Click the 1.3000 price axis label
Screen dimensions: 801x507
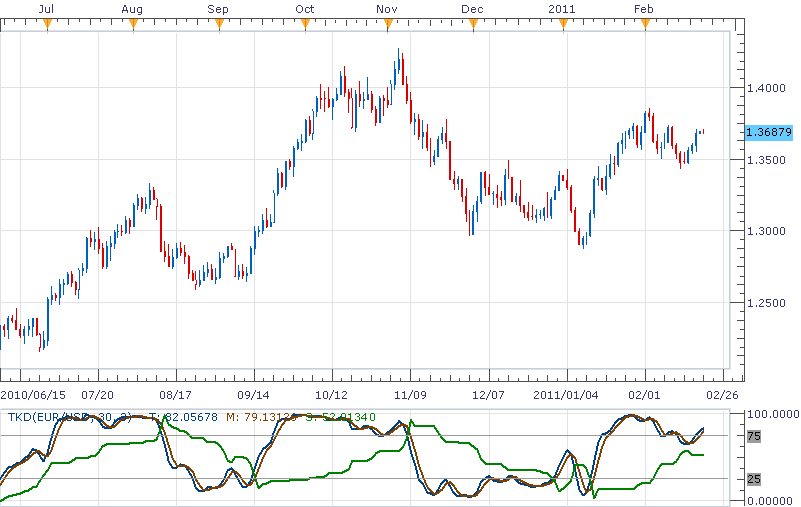[766, 232]
